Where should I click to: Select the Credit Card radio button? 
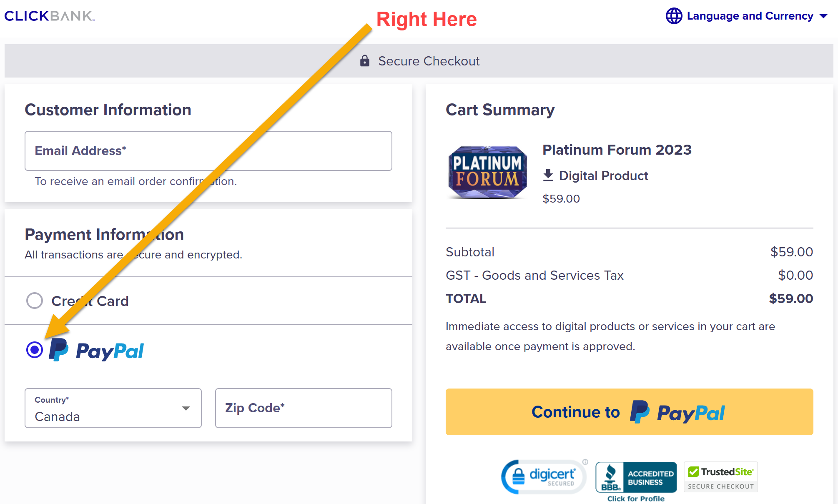pos(35,301)
